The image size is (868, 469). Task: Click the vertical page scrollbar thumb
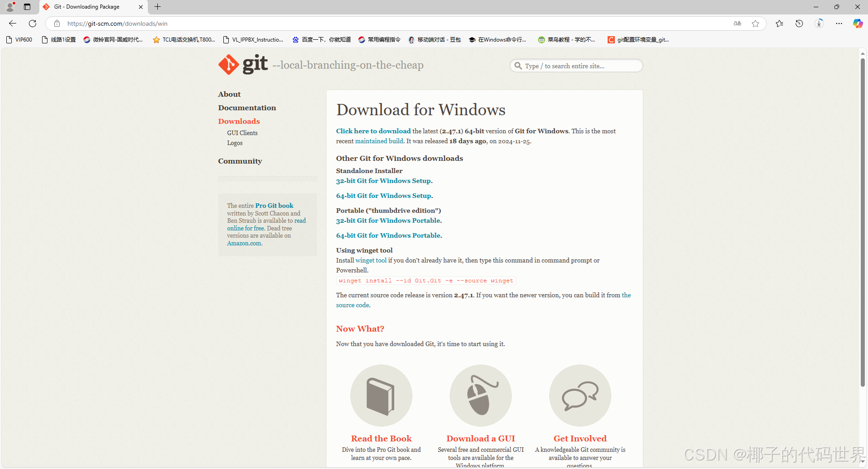pos(863,221)
